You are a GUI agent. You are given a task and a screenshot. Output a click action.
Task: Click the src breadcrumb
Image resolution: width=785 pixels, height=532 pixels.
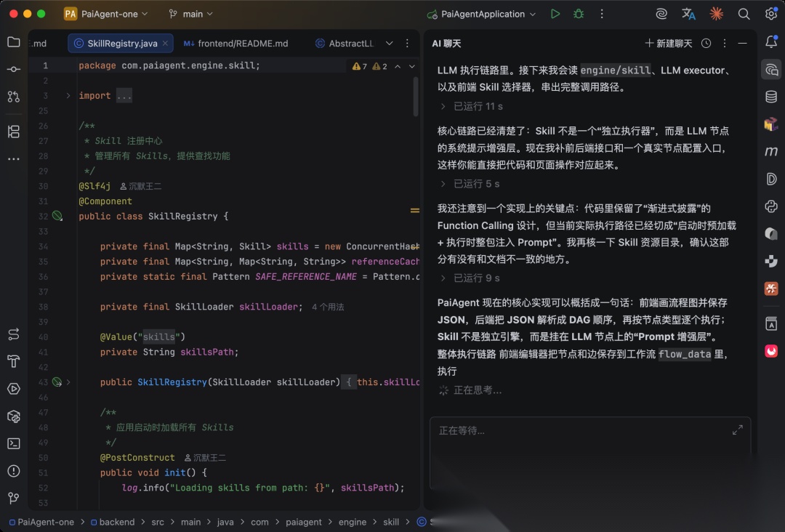(158, 522)
